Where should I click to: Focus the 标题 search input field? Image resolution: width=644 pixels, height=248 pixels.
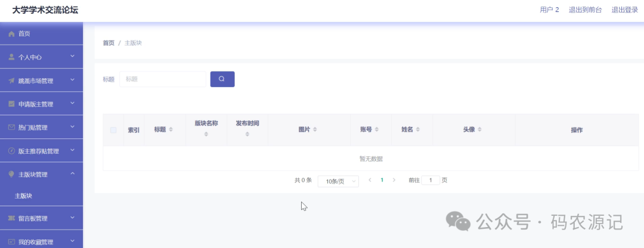click(163, 79)
